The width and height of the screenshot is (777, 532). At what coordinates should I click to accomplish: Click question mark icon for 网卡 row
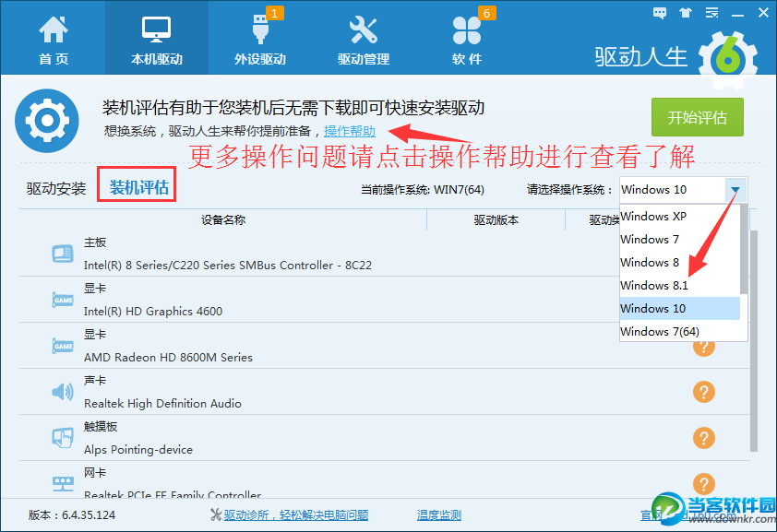[704, 484]
